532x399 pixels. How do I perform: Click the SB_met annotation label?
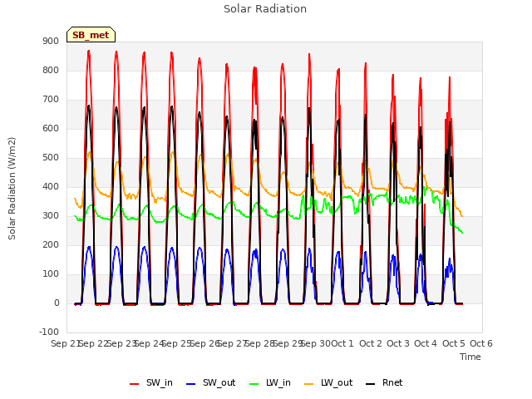point(91,35)
